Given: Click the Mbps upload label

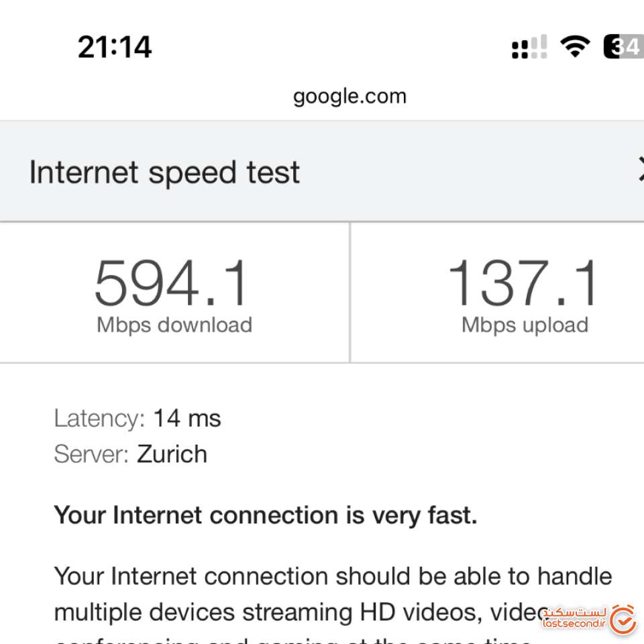Looking at the screenshot, I should 525,325.
